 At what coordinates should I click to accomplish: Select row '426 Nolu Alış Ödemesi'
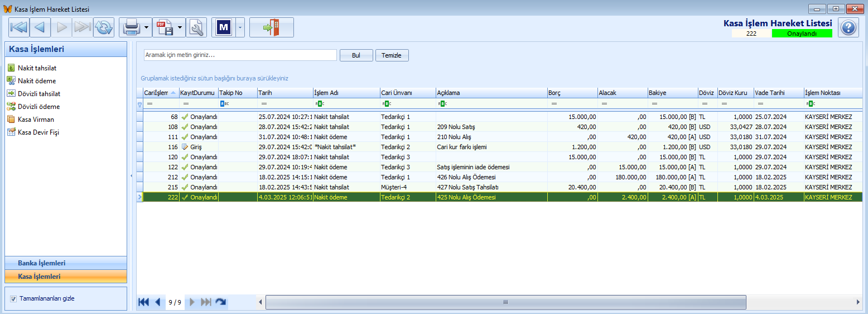tap(499, 177)
